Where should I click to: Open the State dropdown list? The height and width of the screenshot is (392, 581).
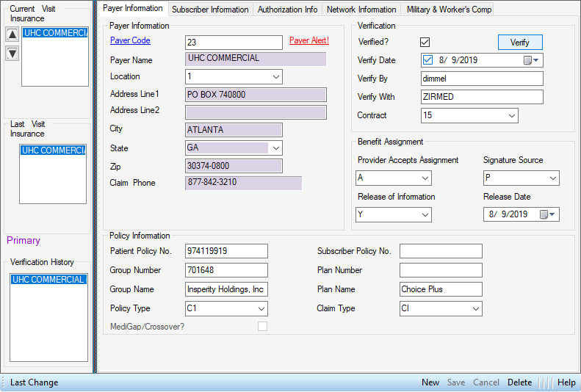[x=275, y=148]
